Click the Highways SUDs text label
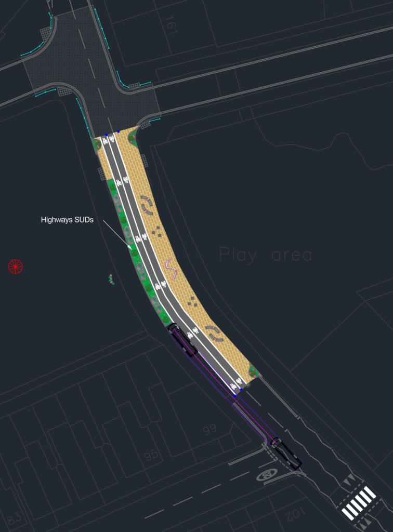The image size is (393, 532). [x=67, y=220]
